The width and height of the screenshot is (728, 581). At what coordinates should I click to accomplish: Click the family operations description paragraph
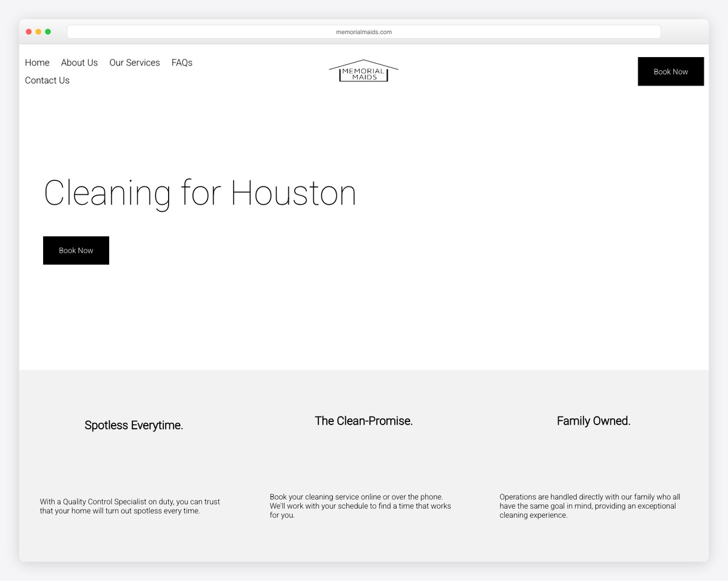[x=590, y=506]
